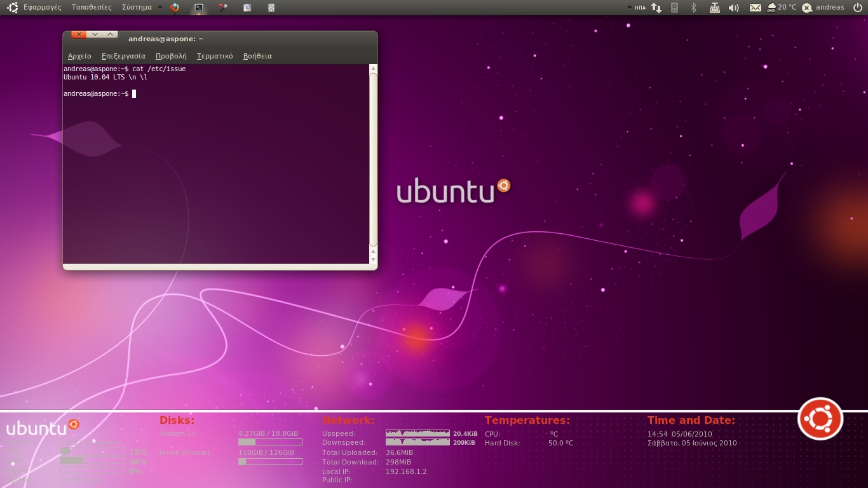868x488 pixels.
Task: Open the terminal's Αρχείο menu
Action: pyautogui.click(x=79, y=56)
